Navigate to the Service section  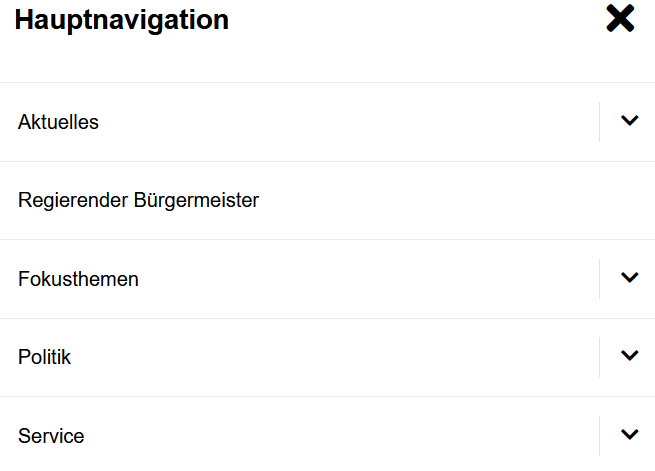[51, 436]
